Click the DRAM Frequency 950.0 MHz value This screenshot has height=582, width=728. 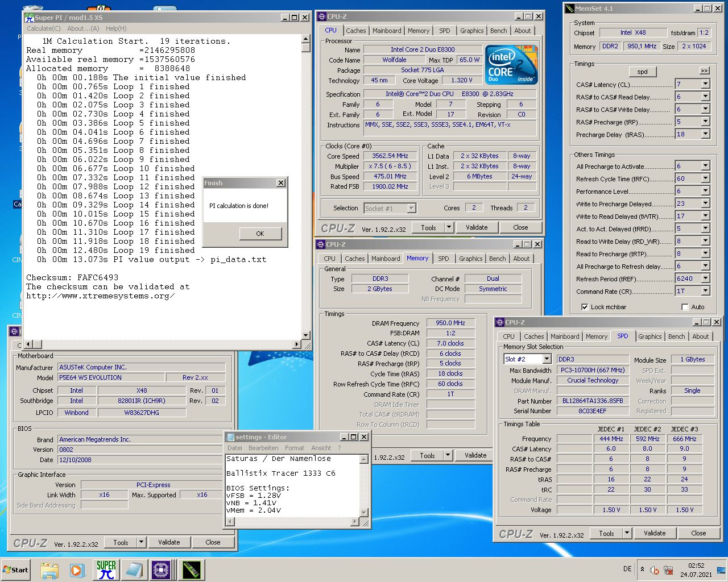(450, 323)
